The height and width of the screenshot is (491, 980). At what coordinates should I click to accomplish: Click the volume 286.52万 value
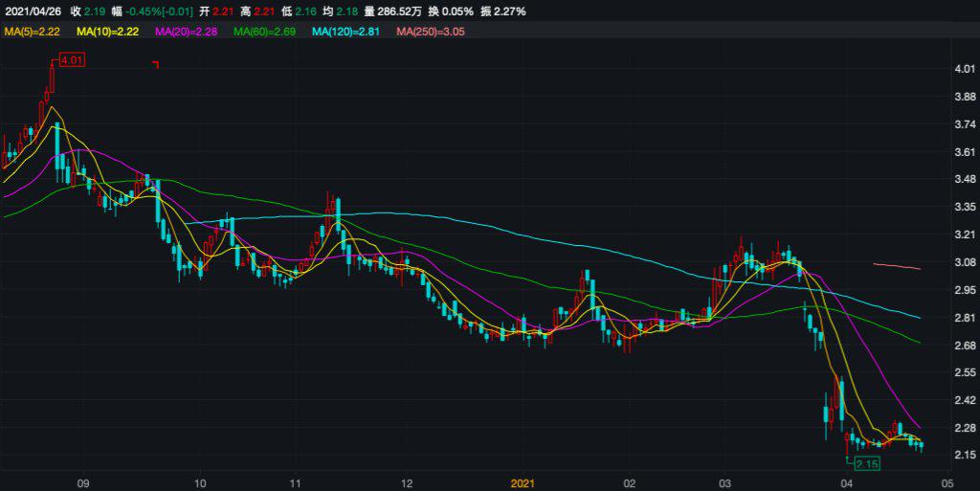(x=399, y=11)
